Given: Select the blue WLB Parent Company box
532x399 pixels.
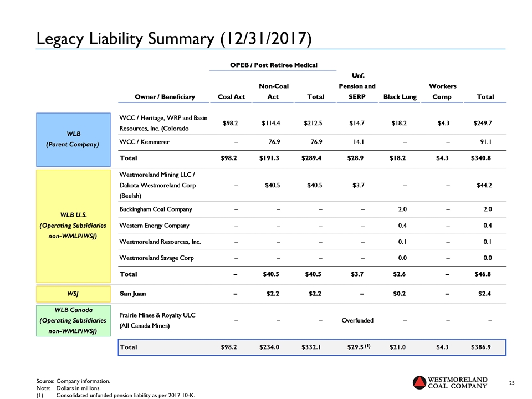Looking at the screenshot, I should 74,140.
